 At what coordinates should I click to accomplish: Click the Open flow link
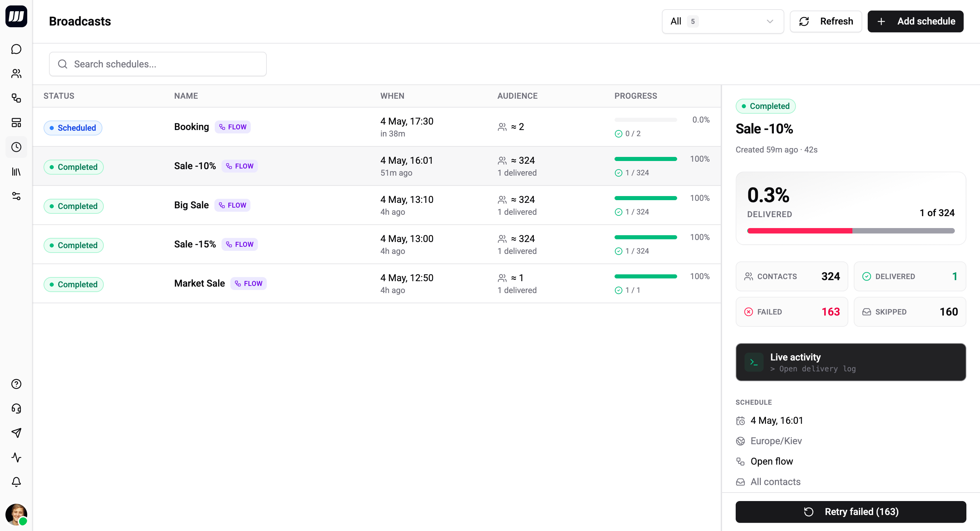click(771, 461)
